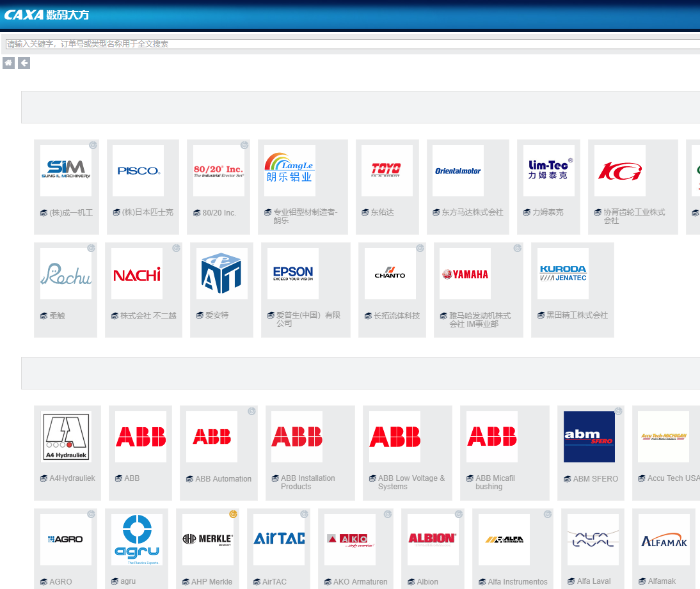Open the YAMAHA catalog logo

[465, 274]
